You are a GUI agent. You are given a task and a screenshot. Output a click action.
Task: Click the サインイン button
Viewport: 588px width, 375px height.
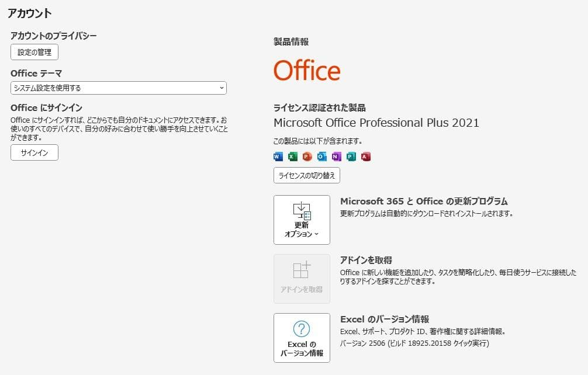(34, 152)
